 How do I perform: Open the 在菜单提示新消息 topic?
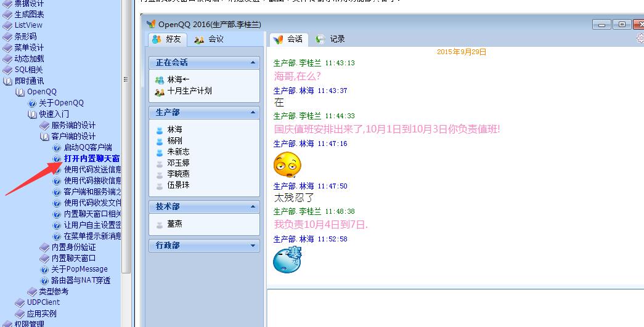(x=92, y=236)
